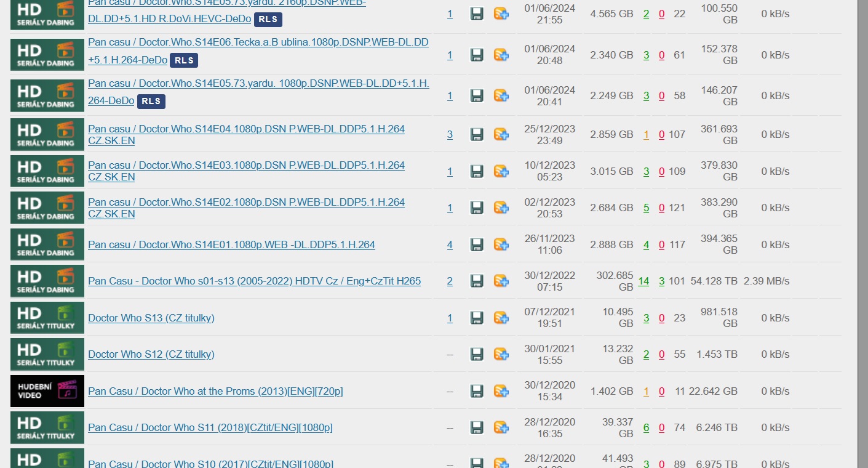Screen dimensions: 868x468
Task: Click the SERIÁLY TITULKY thumbnail beside Doctor Who S13
Action: coord(47,318)
